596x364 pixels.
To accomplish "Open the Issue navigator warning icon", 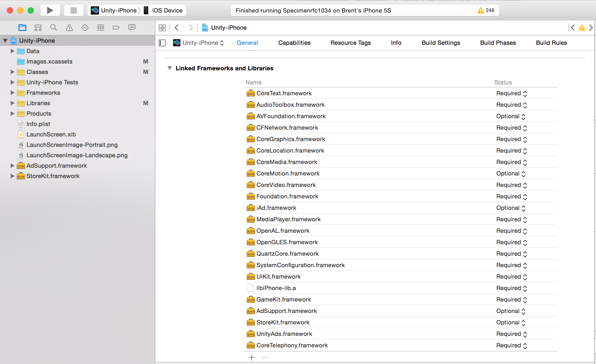I will pos(69,28).
